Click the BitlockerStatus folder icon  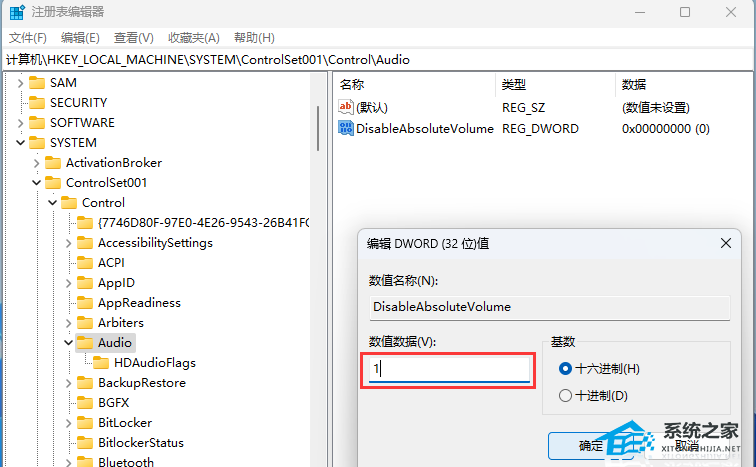(85, 443)
